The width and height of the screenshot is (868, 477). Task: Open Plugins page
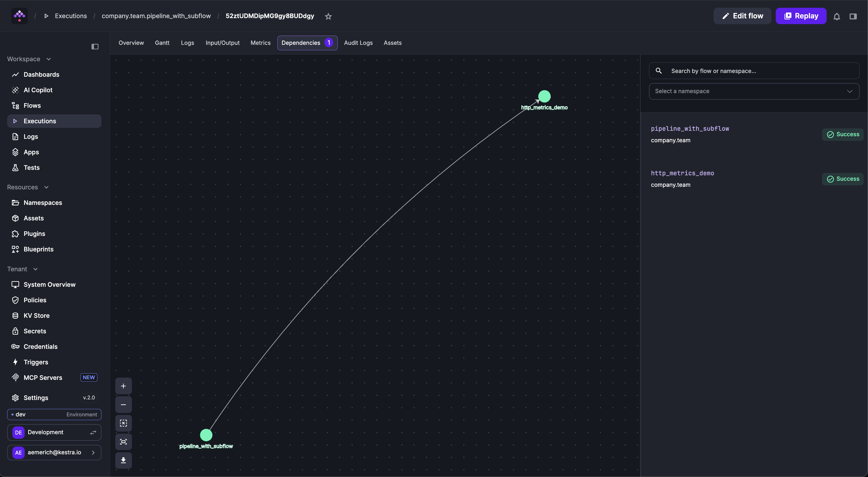click(x=54, y=233)
